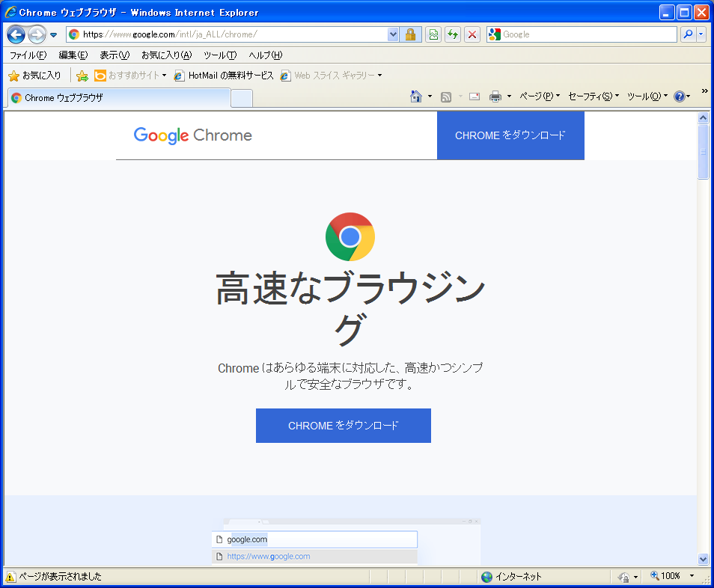
Task: Open the 編集(E) menu
Action: (73, 55)
